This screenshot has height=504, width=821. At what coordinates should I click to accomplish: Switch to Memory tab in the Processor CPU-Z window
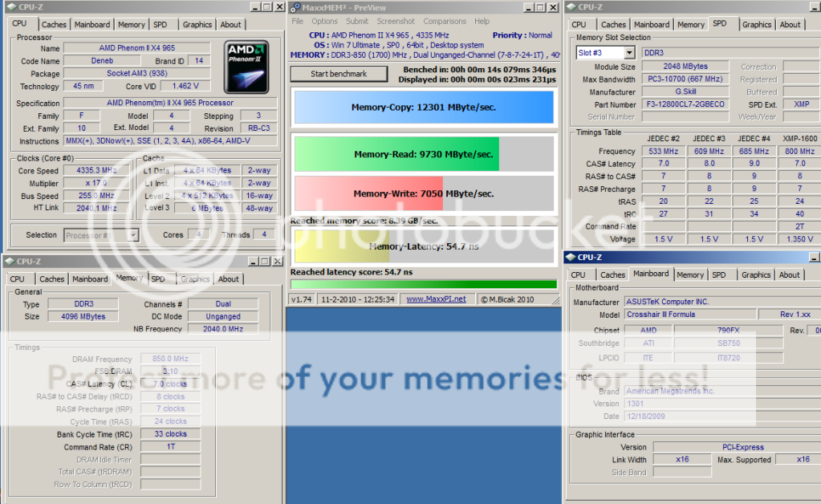click(x=132, y=25)
